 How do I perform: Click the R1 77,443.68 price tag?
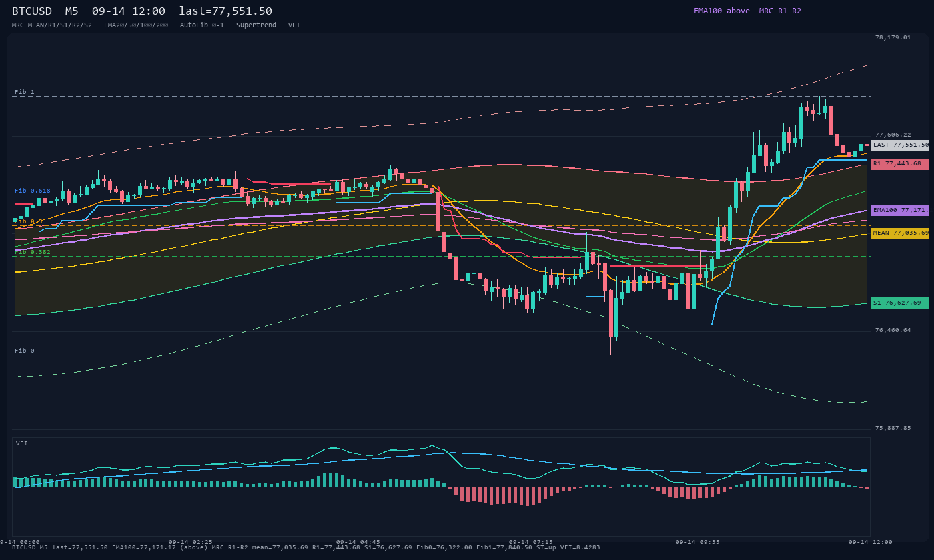900,163
